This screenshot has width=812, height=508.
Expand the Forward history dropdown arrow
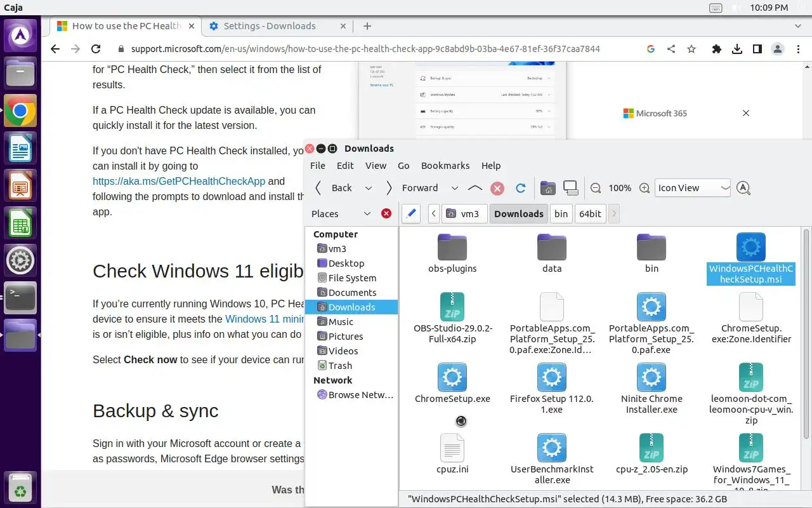(x=454, y=188)
